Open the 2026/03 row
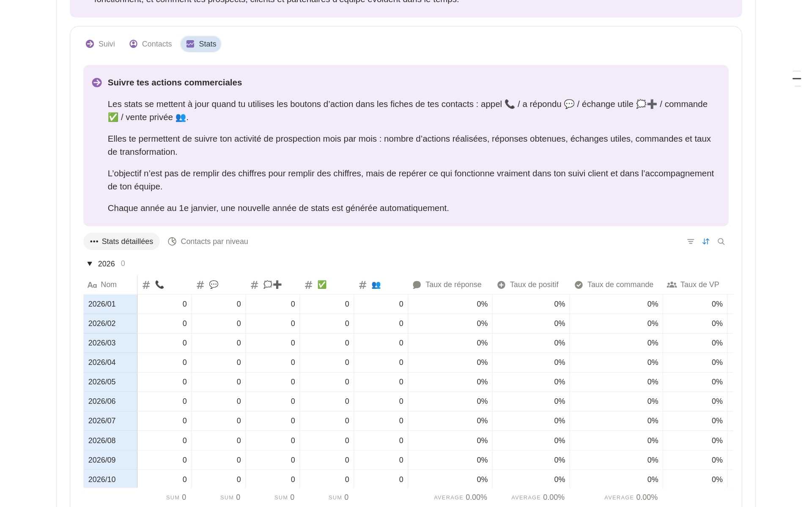The image size is (812, 507). click(x=110, y=343)
